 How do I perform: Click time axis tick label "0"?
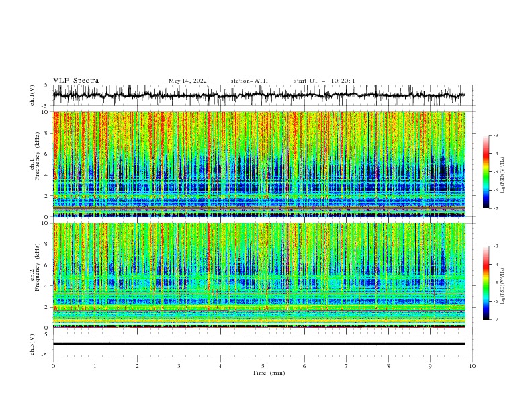(x=53, y=366)
